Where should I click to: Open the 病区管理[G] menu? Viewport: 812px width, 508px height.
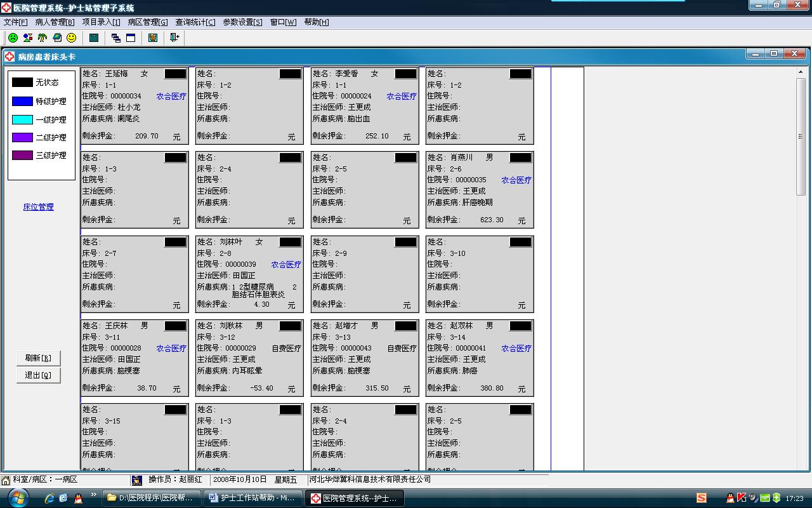(x=148, y=22)
